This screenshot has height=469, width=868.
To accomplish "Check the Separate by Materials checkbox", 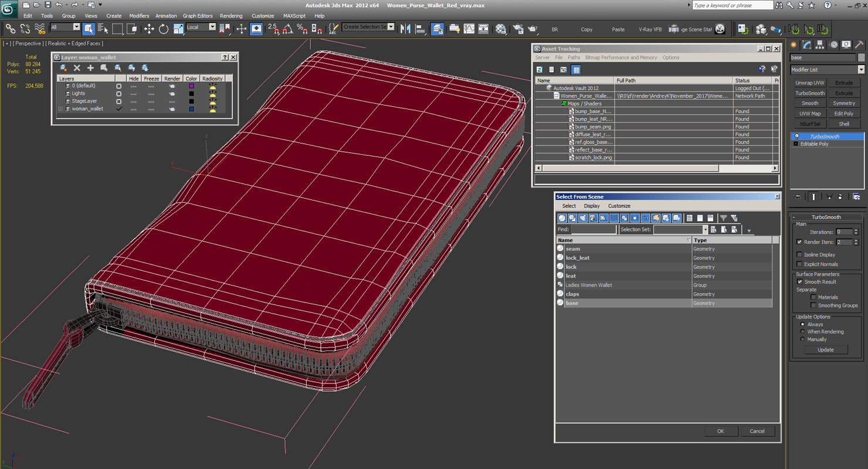I will click(813, 297).
